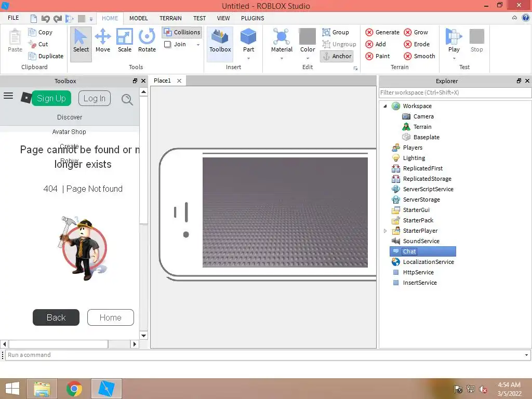Switch to the TEST ribbon tab
The image size is (532, 399).
click(x=199, y=18)
